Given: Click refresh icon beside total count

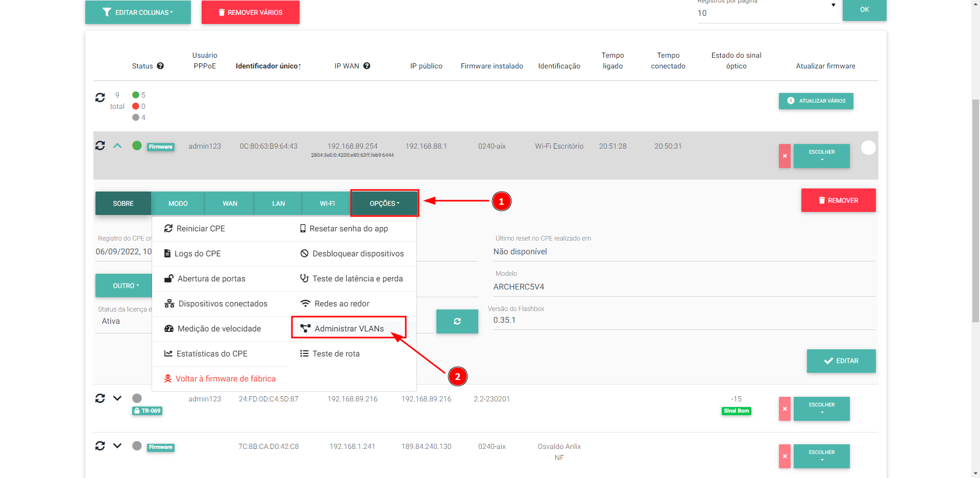Looking at the screenshot, I should click(100, 98).
